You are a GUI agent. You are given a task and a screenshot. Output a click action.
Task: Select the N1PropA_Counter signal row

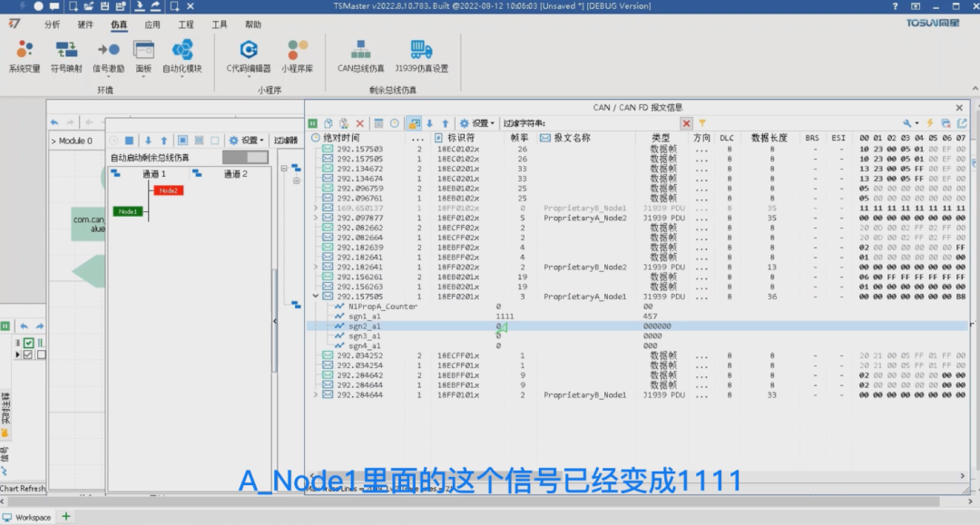point(637,306)
